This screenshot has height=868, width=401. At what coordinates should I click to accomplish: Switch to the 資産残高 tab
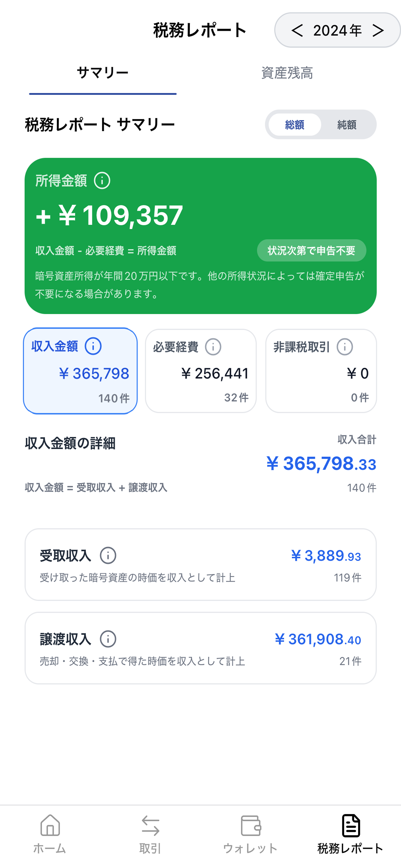pyautogui.click(x=287, y=73)
